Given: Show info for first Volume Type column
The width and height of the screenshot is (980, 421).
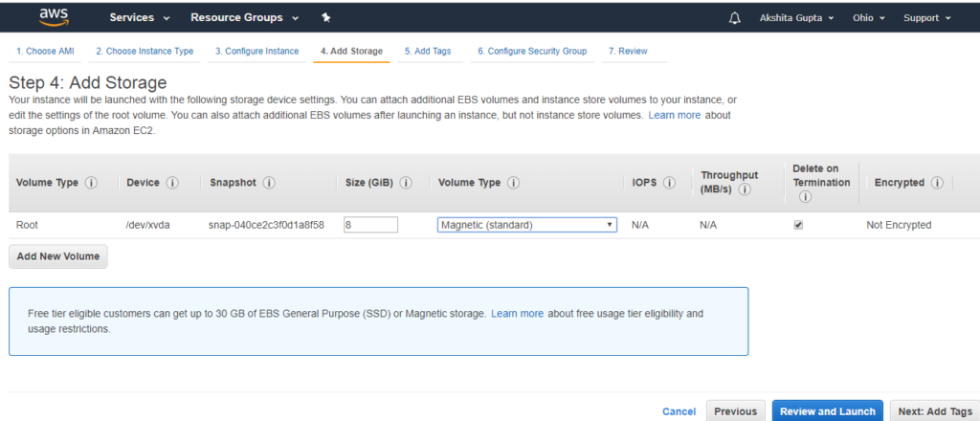Looking at the screenshot, I should (x=91, y=183).
